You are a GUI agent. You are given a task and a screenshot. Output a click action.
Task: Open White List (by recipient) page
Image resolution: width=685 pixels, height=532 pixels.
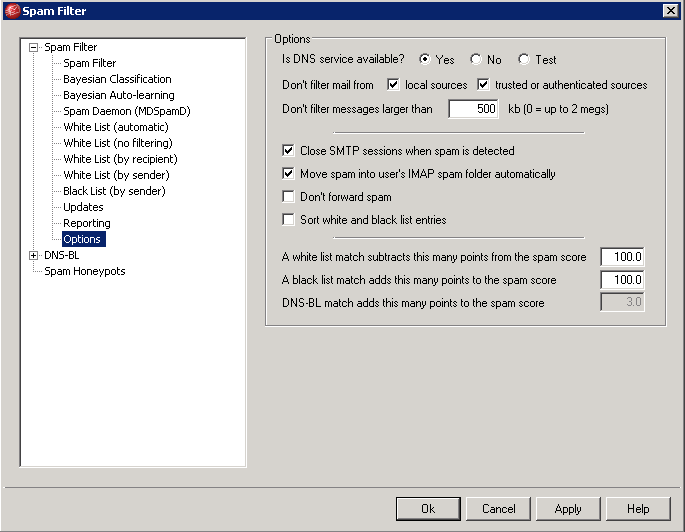(x=120, y=159)
